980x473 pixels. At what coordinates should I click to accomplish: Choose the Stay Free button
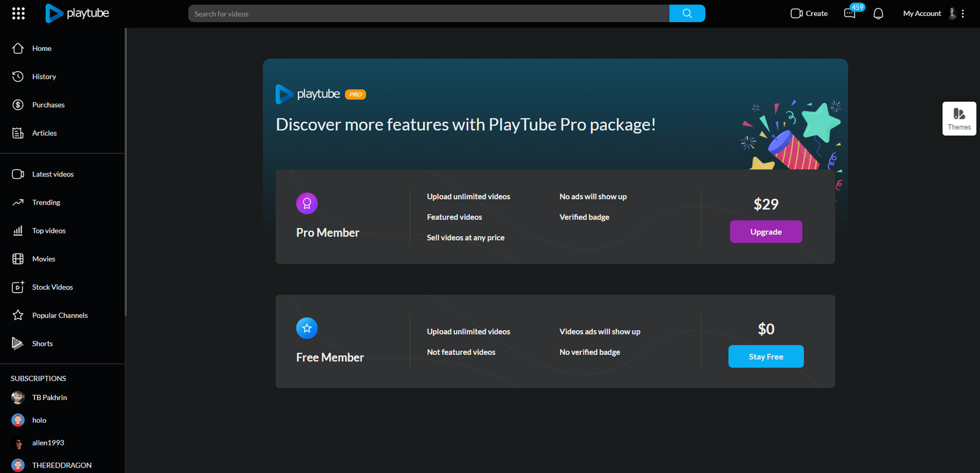(766, 357)
